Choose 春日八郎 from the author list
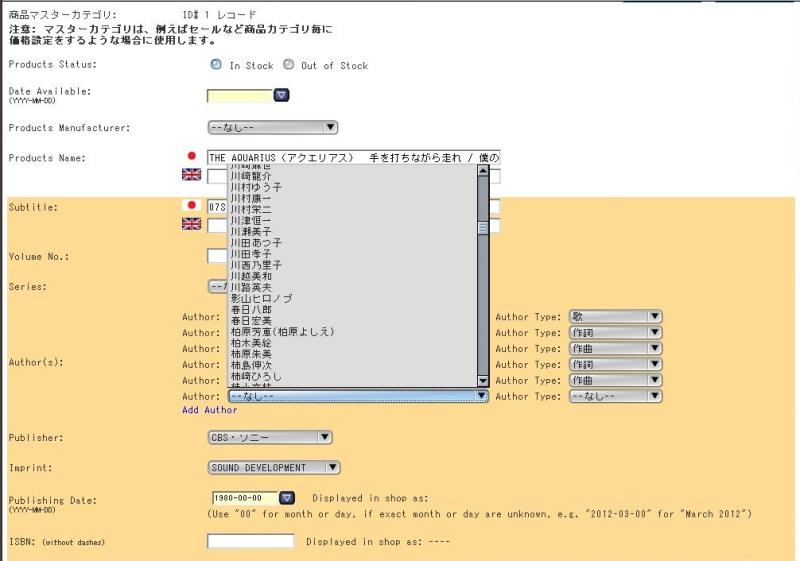 click(353, 310)
